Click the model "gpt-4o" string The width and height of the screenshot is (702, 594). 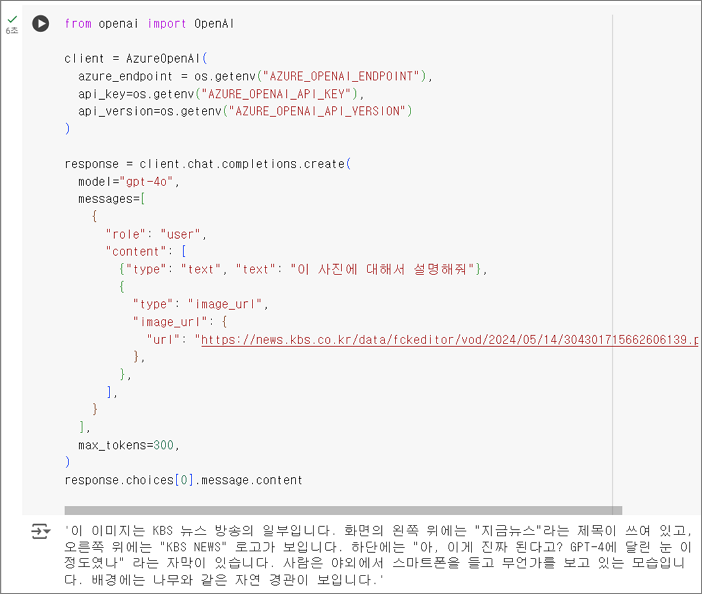pos(146,182)
